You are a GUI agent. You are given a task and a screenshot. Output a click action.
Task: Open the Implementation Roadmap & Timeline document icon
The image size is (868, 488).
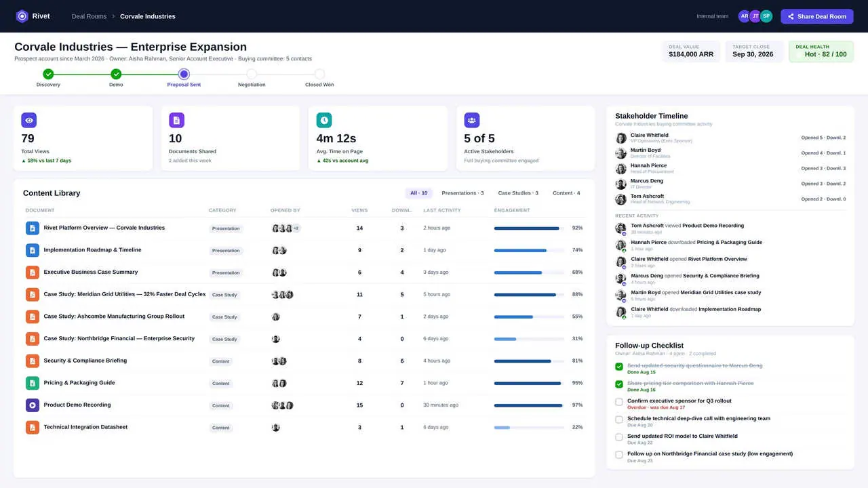33,250
